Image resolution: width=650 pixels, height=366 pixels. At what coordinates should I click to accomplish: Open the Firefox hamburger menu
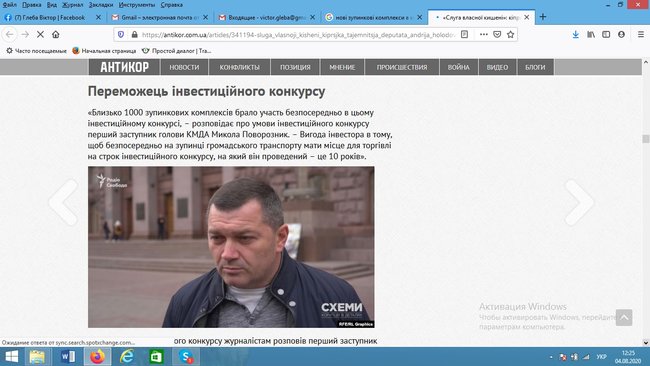640,34
